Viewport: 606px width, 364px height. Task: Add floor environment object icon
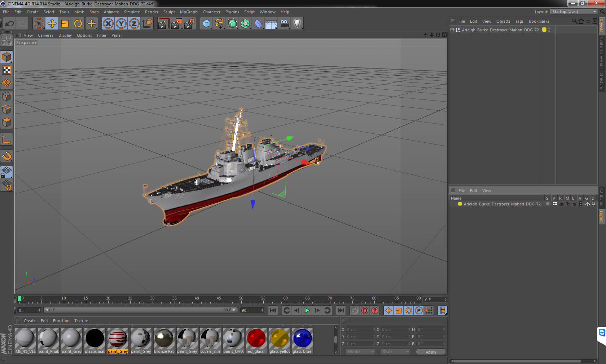[271, 24]
